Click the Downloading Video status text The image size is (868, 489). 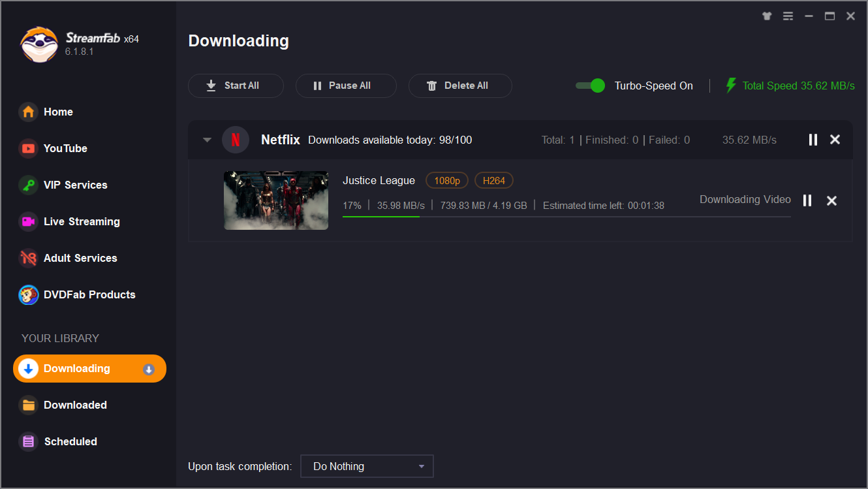[745, 200]
